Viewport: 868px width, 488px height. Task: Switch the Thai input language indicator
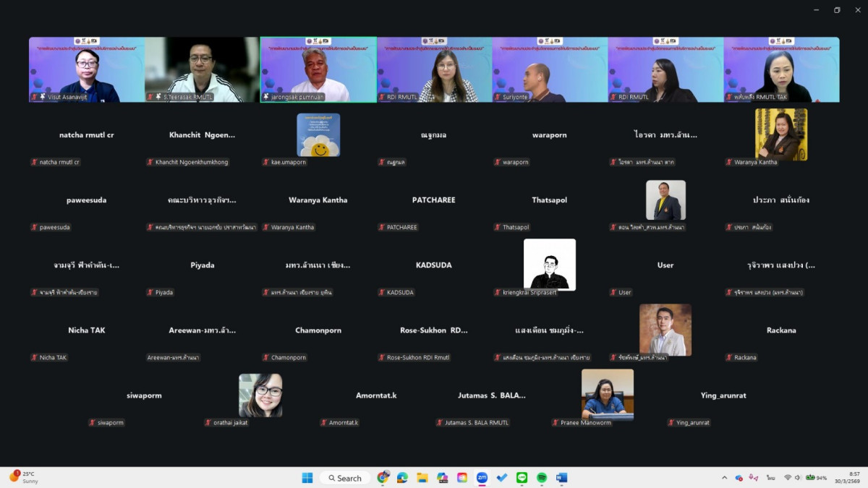click(771, 478)
